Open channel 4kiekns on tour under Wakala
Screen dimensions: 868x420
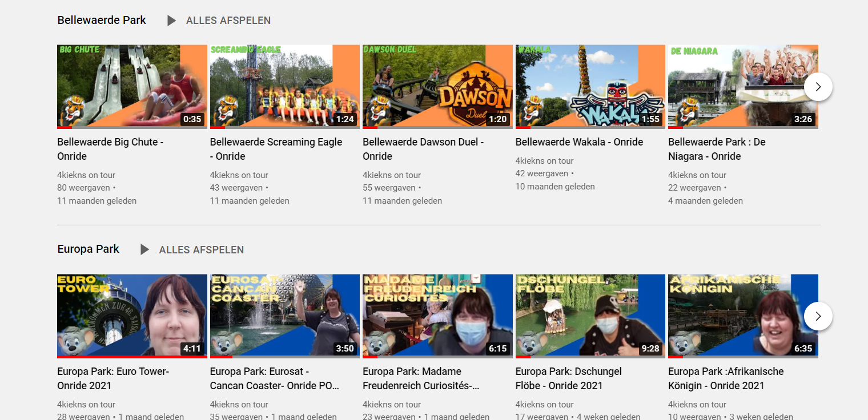coord(545,161)
